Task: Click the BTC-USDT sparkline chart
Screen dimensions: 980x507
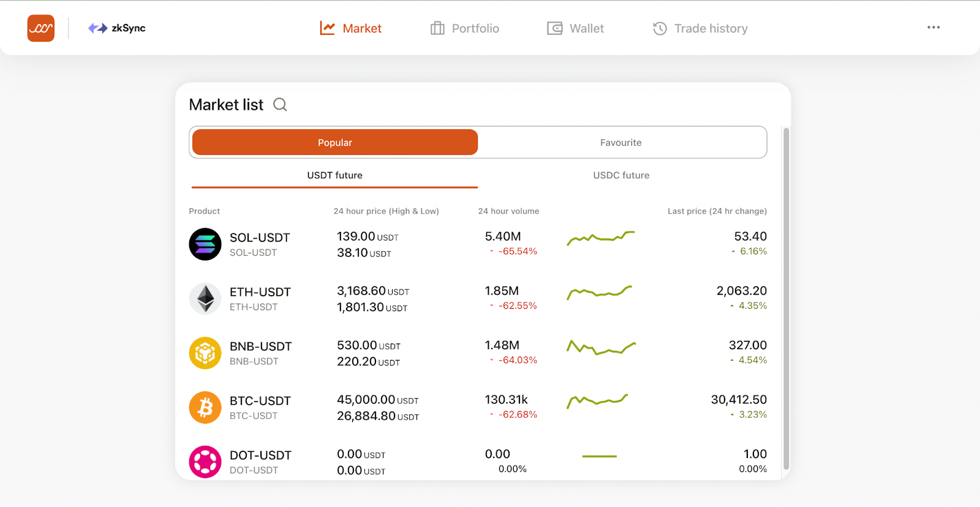Action: coord(597,401)
